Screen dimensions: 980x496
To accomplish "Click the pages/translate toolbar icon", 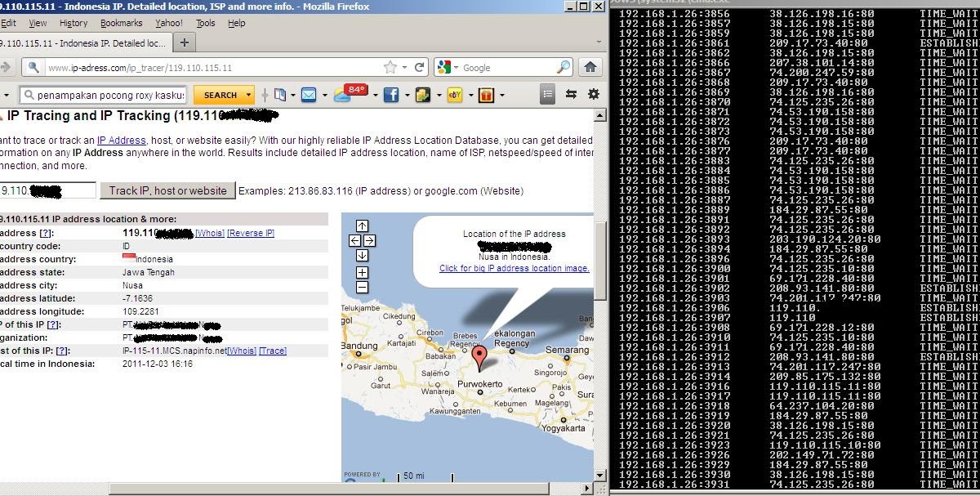I will [x=280, y=95].
